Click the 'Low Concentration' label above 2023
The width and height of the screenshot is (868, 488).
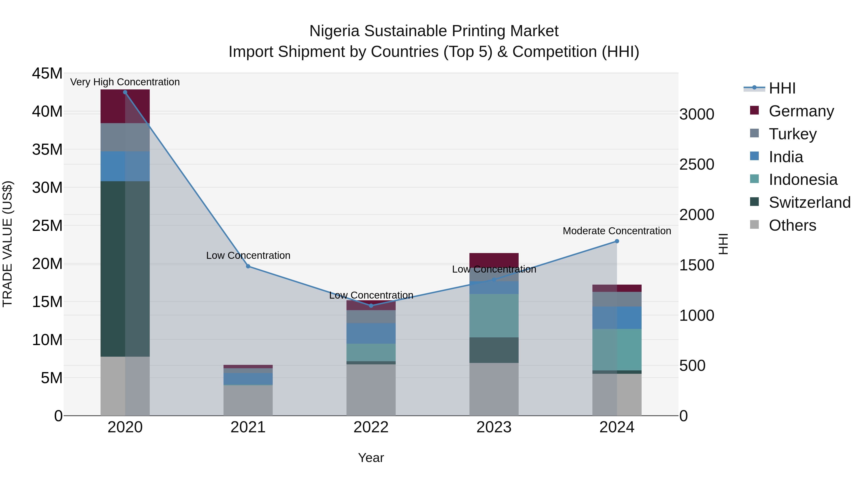click(494, 269)
